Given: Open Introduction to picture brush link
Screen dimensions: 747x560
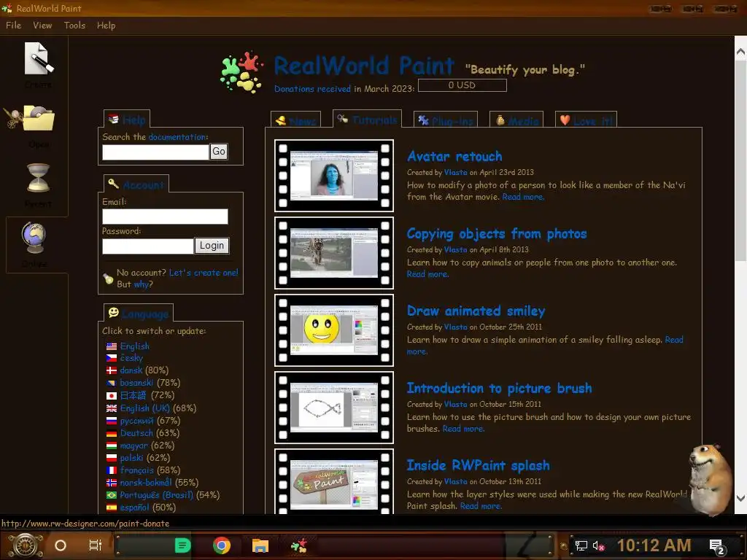Looking at the screenshot, I should tap(499, 388).
